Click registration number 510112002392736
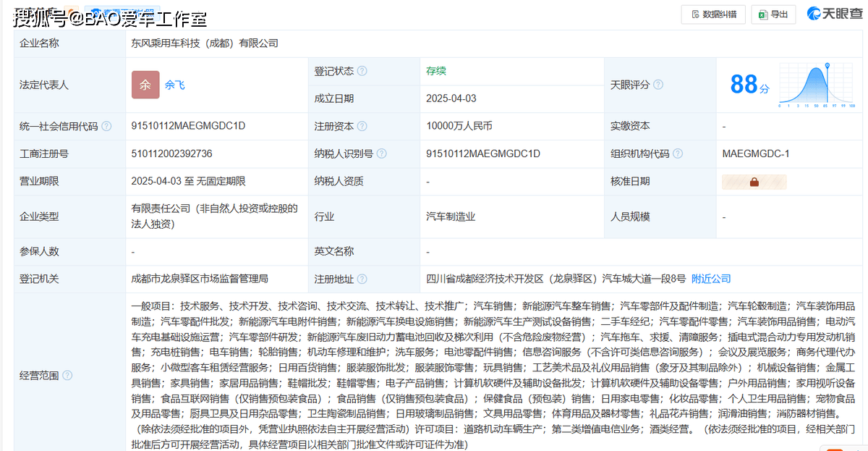Viewport: 868px width, 451px height. pyautogui.click(x=172, y=153)
